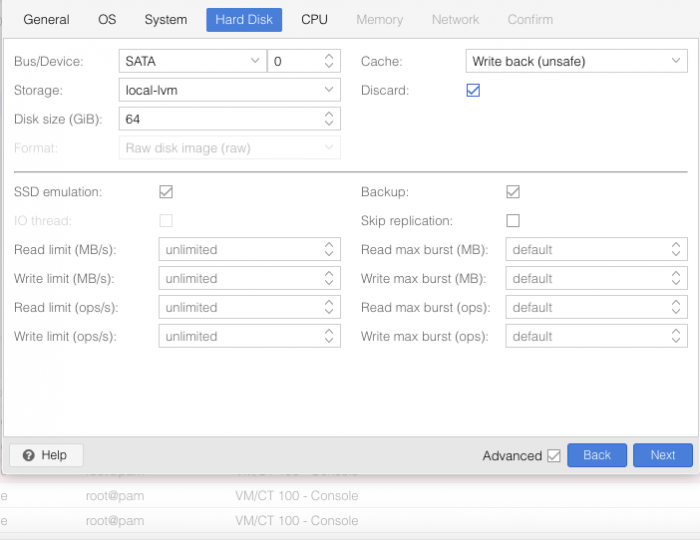This screenshot has width=700, height=540.
Task: Click the Read limit (ops/s) spinner
Action: [x=329, y=307]
